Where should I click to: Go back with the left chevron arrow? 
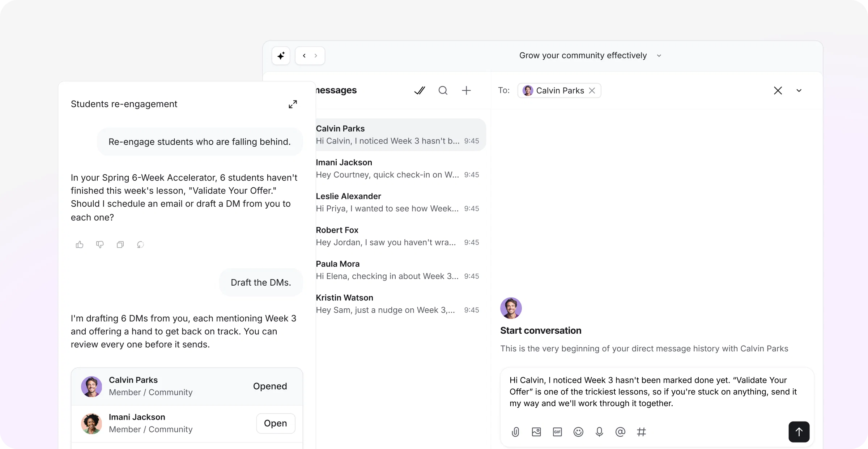[x=304, y=56]
